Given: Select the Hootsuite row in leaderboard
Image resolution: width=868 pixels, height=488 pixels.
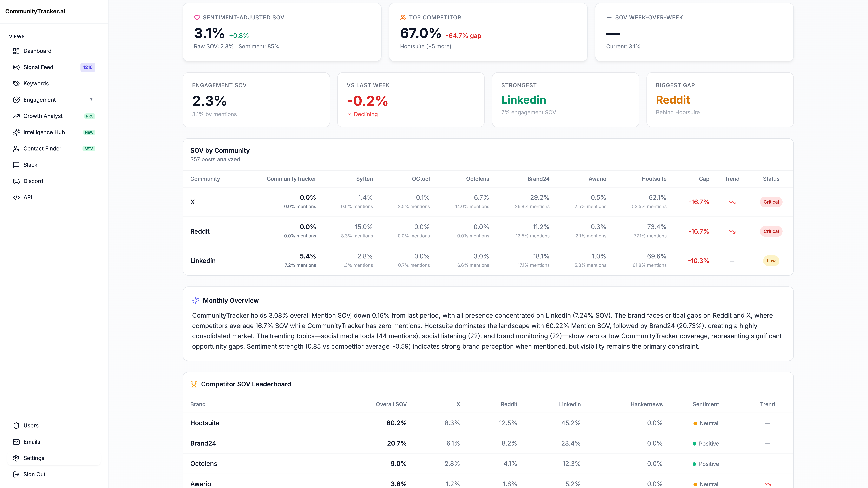Looking at the screenshot, I should click(x=205, y=423).
